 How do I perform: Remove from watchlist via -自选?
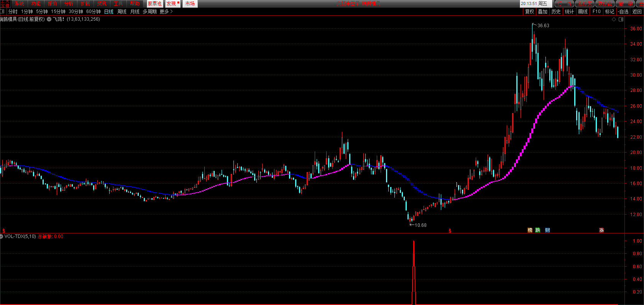623,11
